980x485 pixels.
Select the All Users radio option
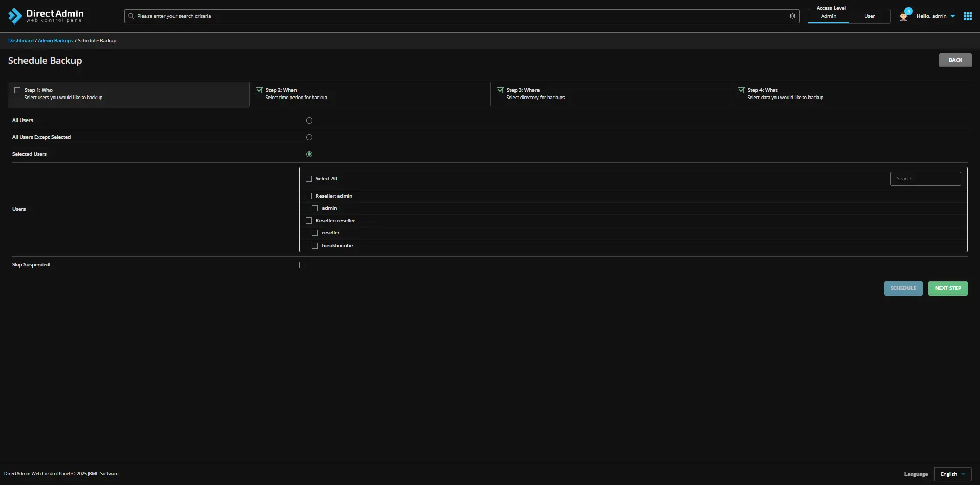click(309, 121)
